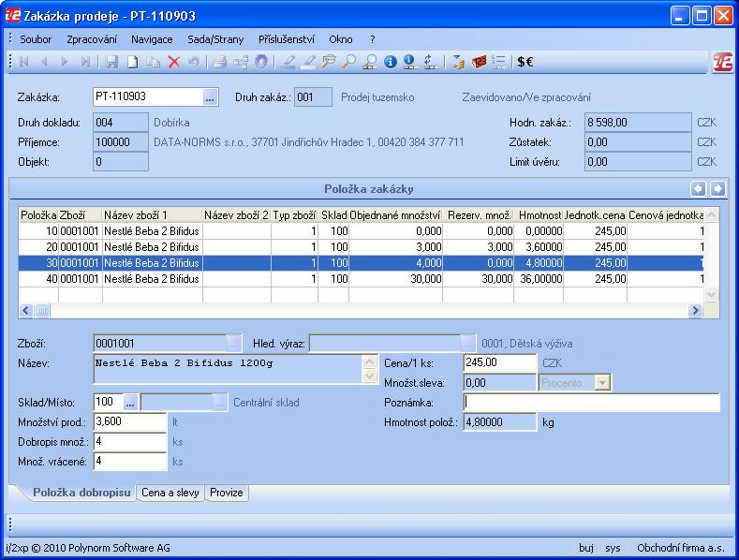
Task: Click the Objednané množství column header
Action: click(x=395, y=215)
